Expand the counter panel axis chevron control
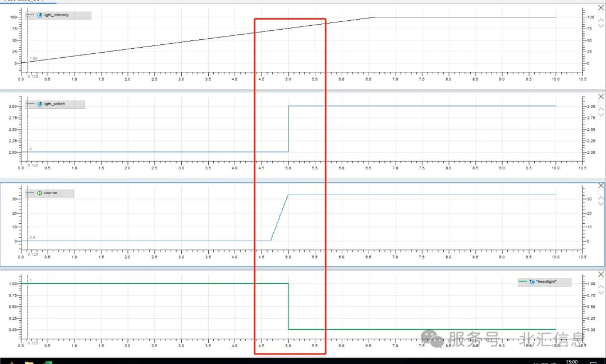The image size is (606, 364). (600, 199)
